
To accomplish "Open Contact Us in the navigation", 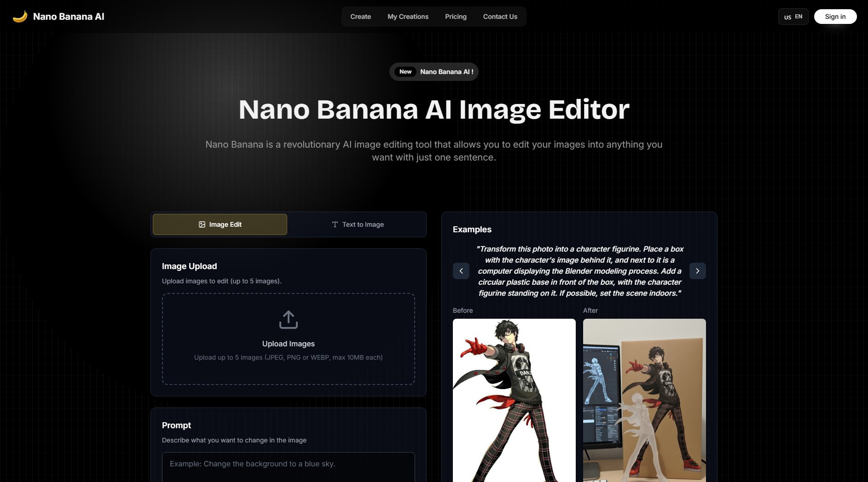I will (500, 17).
